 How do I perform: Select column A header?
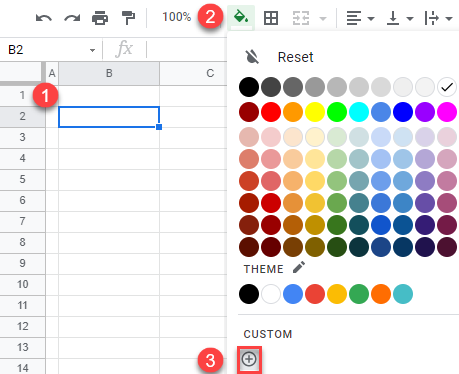(x=52, y=73)
